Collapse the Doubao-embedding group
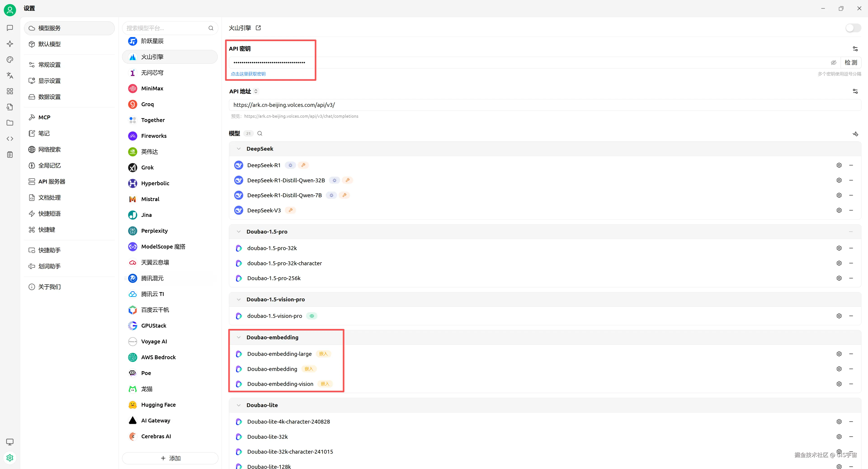Screen dimensions: 868x469 [238, 337]
